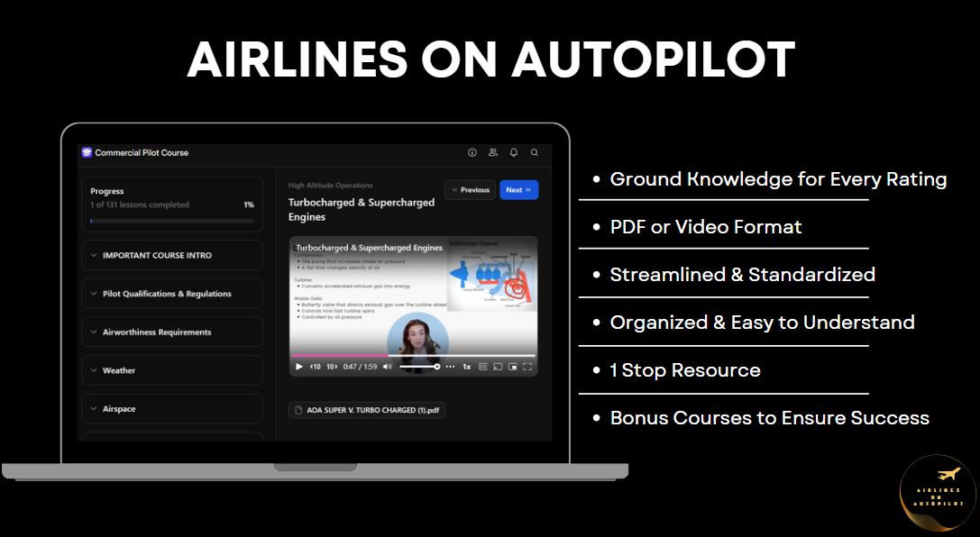Enter fullscreen on the video player
Viewport: 980px width, 537px height.
[x=527, y=367]
